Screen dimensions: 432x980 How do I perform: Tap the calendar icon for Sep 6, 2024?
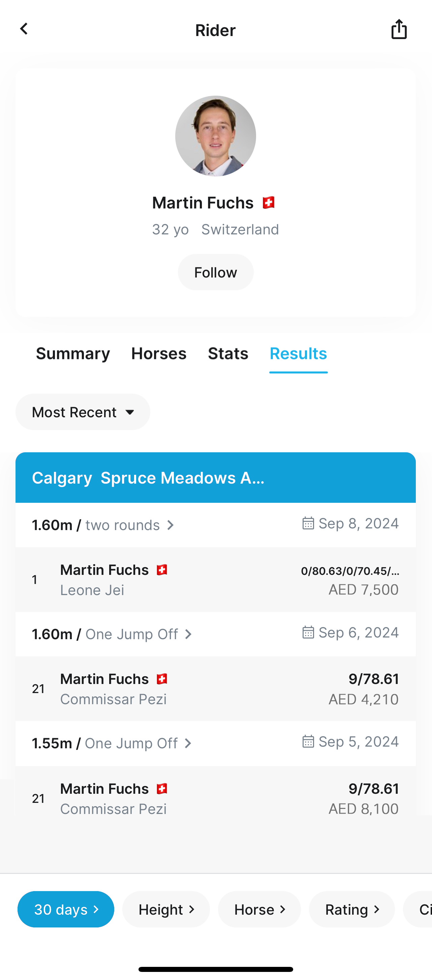[x=308, y=632]
